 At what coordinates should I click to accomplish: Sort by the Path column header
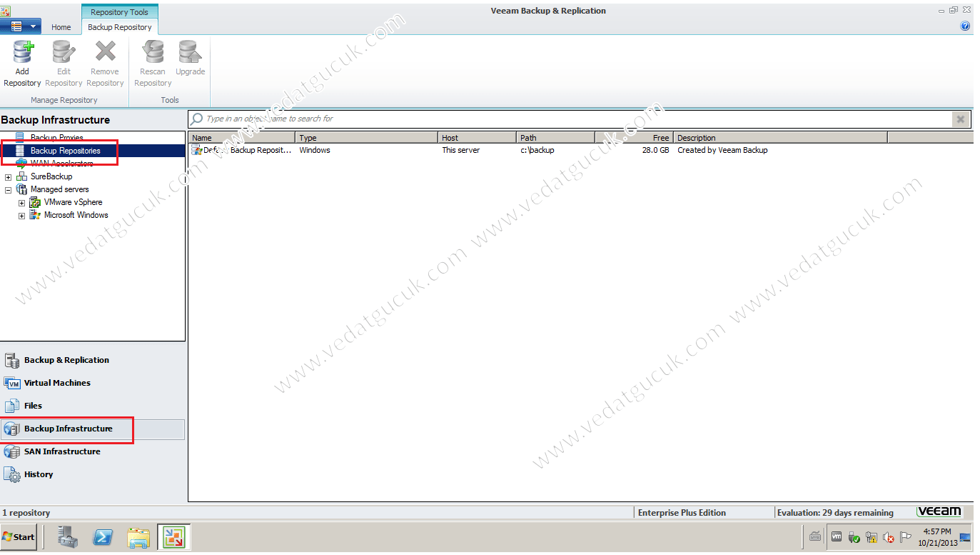click(556, 138)
